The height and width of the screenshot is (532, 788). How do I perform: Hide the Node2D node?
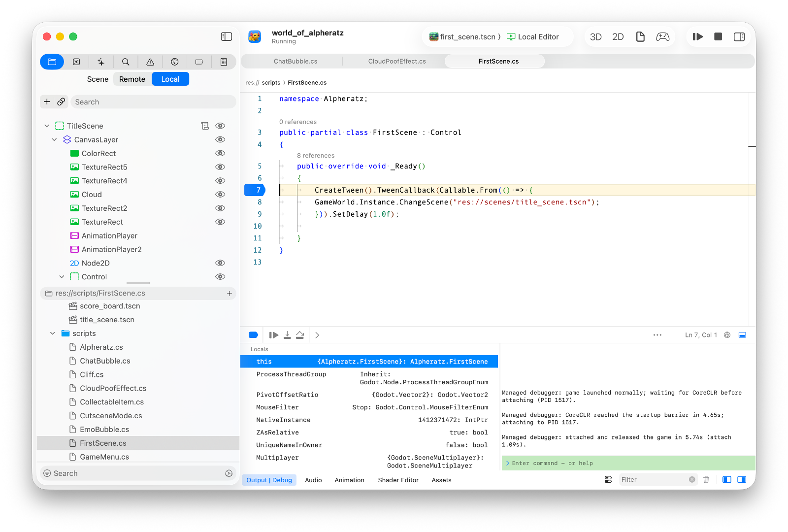click(220, 263)
